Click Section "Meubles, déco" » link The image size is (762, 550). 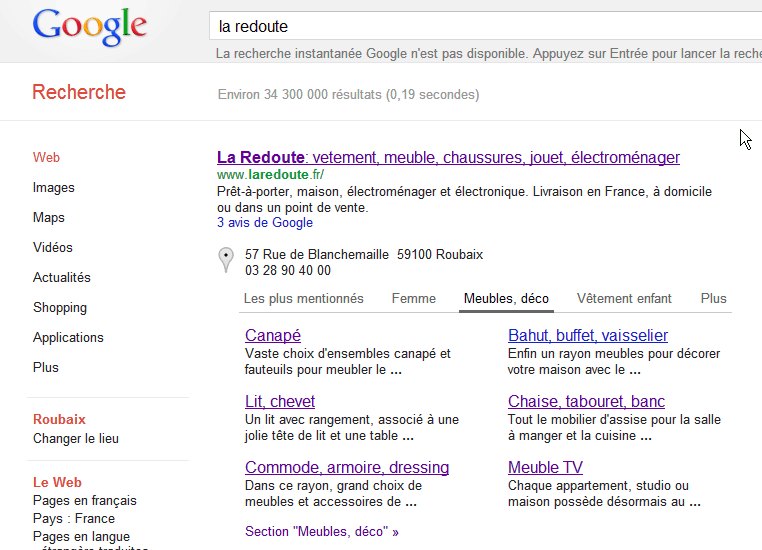(322, 532)
